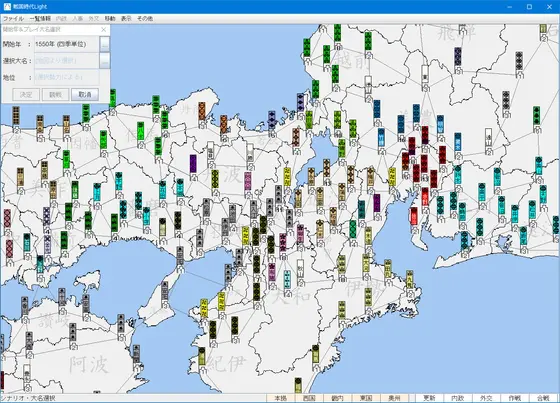This screenshot has width=560, height=403.
Task: Open the その他 menu
Action: pos(145,19)
